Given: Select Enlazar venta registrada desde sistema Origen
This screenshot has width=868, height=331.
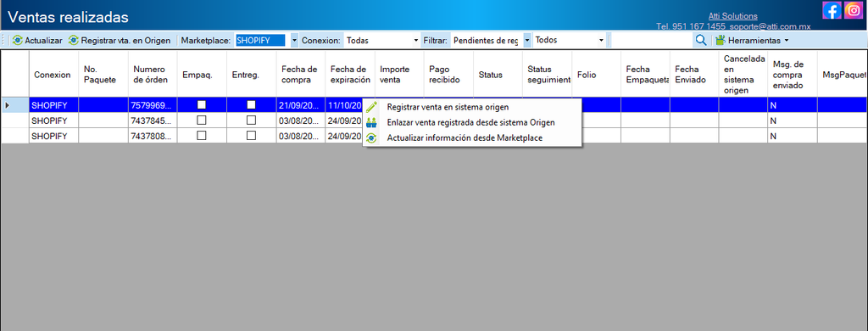Looking at the screenshot, I should tap(471, 122).
